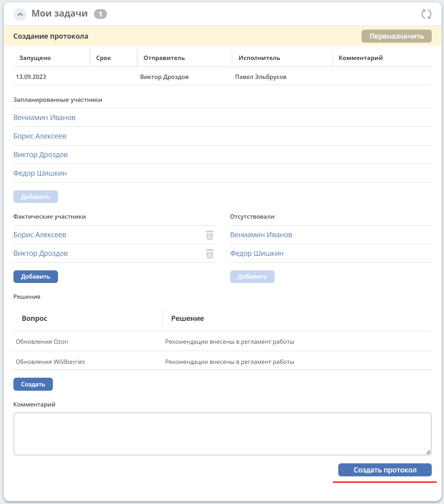Open Виктор Дроздов in actual participants

41,253
